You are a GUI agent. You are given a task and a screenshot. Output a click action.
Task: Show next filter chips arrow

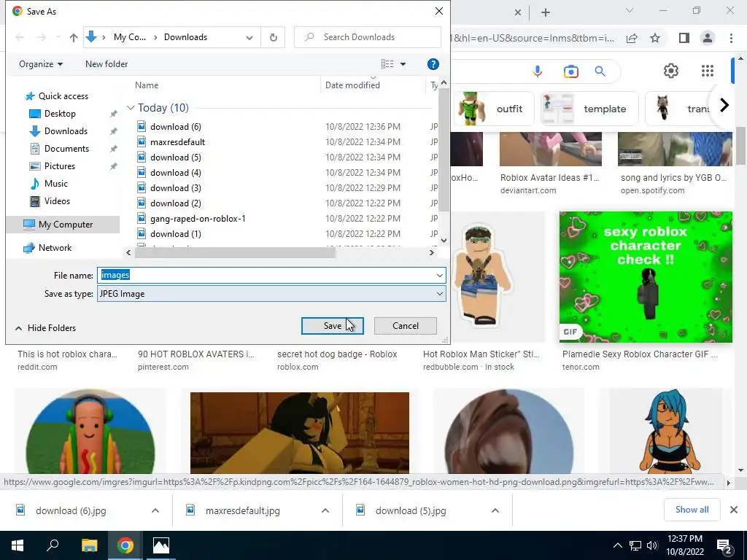tap(724, 105)
